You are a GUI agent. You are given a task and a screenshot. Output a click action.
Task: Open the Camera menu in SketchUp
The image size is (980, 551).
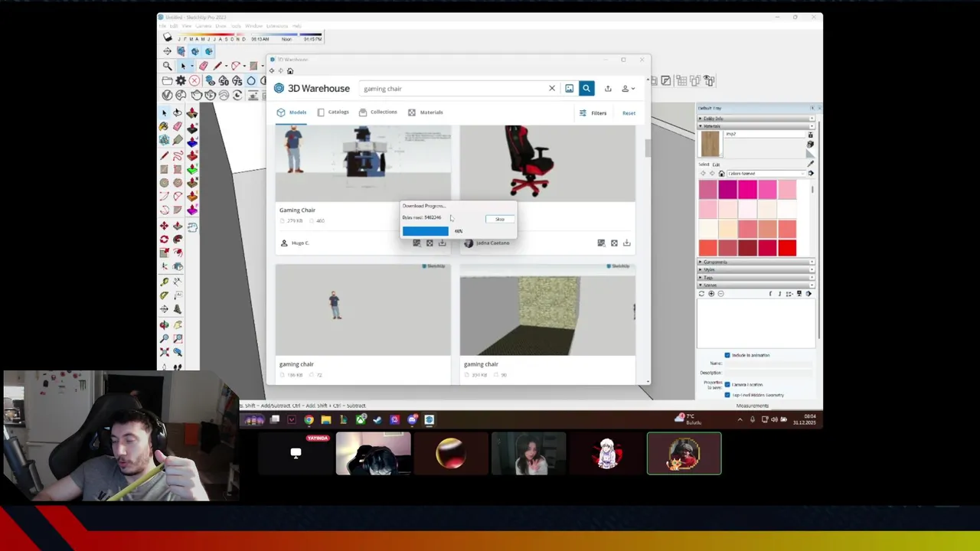[203, 26]
